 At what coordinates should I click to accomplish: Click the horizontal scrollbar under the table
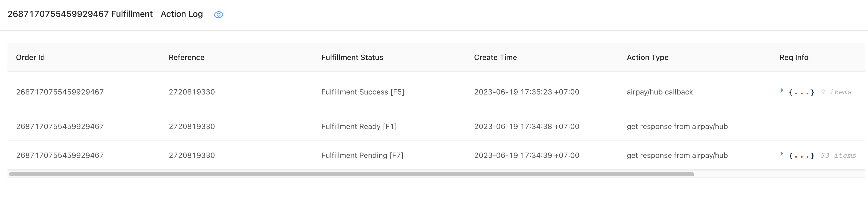pos(351,174)
